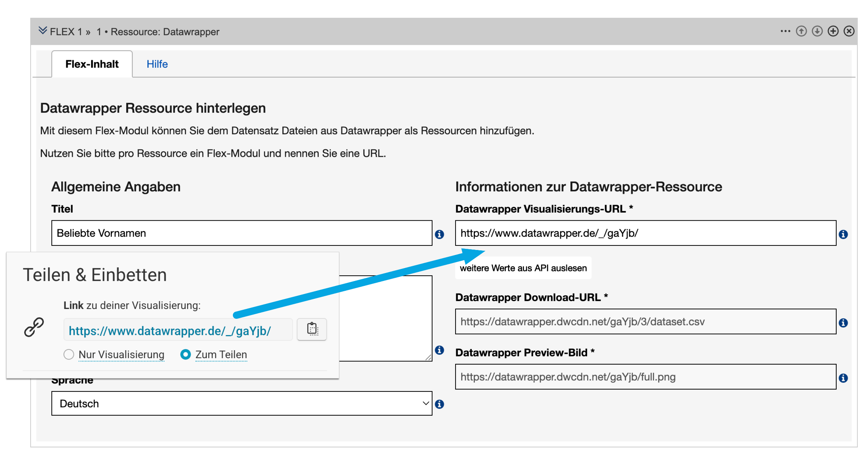The image size is (868, 461).
Task: Move FLEX 1 module up
Action: 801,31
